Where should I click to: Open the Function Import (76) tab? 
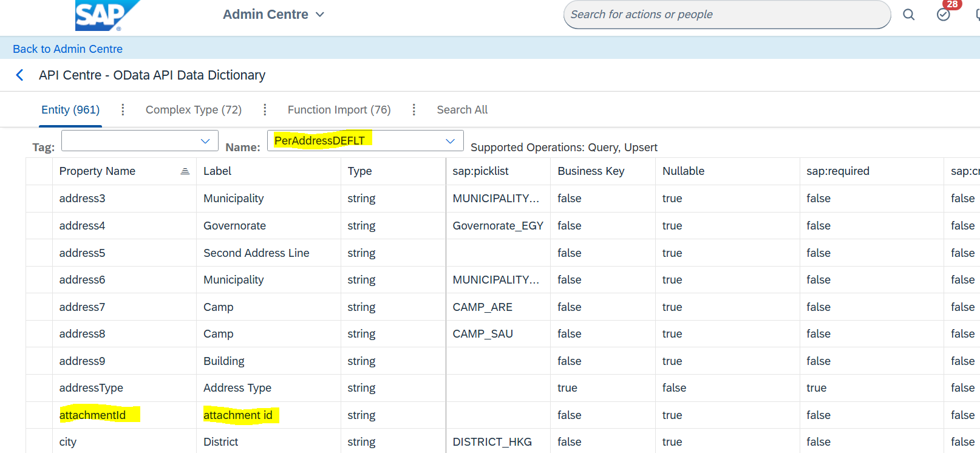click(x=339, y=110)
